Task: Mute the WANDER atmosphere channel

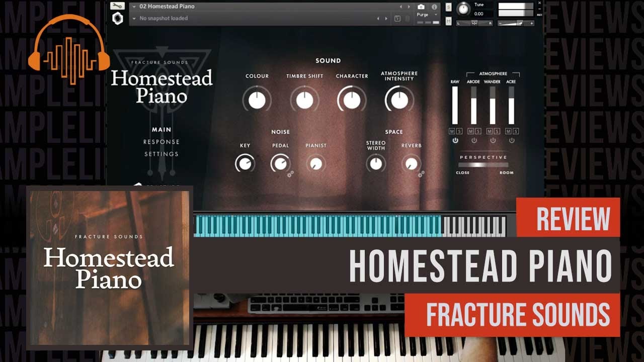Action: pos(490,131)
